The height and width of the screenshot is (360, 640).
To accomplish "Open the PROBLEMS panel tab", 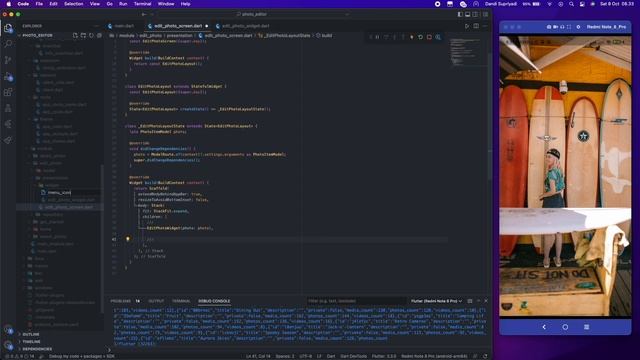I will pyautogui.click(x=121, y=301).
